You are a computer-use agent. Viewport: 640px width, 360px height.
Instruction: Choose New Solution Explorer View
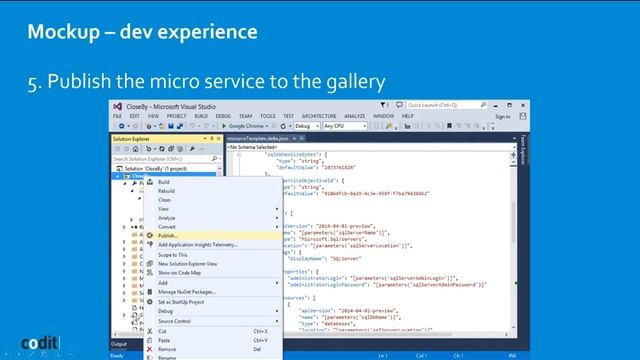(x=213, y=264)
